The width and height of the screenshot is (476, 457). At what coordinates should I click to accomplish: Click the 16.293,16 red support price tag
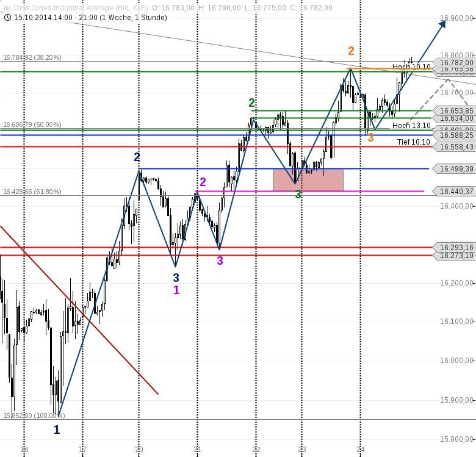click(455, 247)
